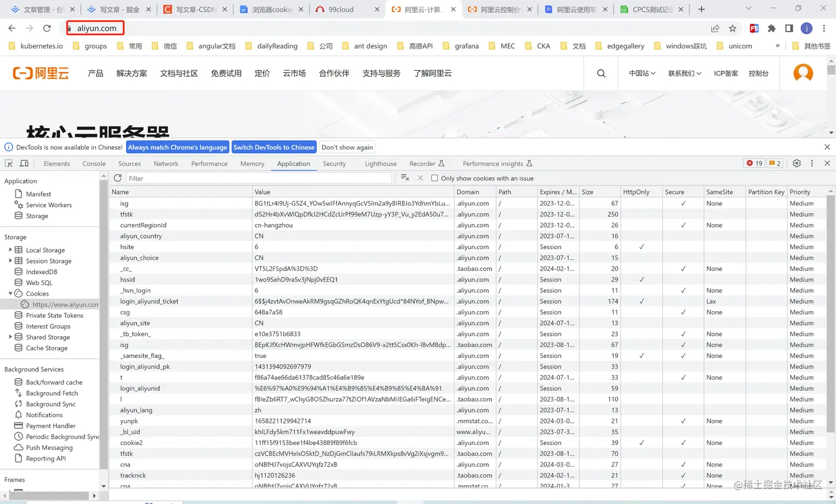
Task: Reload the page with the refresh icon
Action: tap(47, 28)
